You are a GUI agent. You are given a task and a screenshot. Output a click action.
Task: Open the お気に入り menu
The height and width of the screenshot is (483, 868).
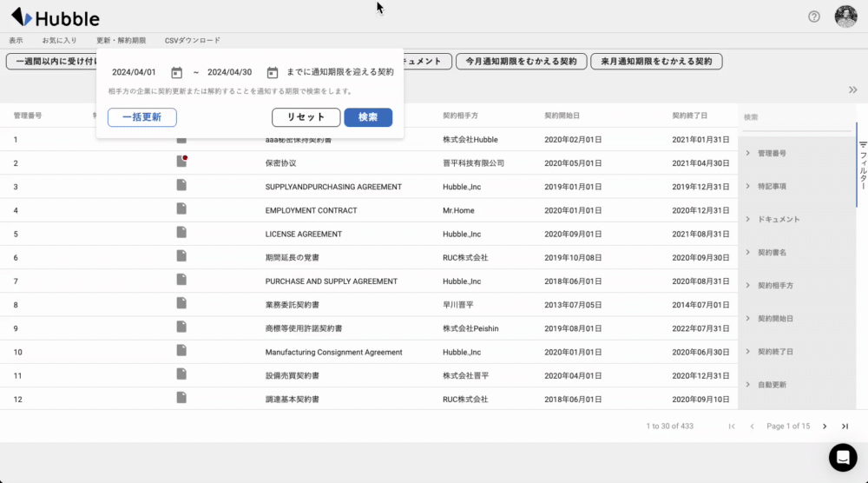pos(59,41)
